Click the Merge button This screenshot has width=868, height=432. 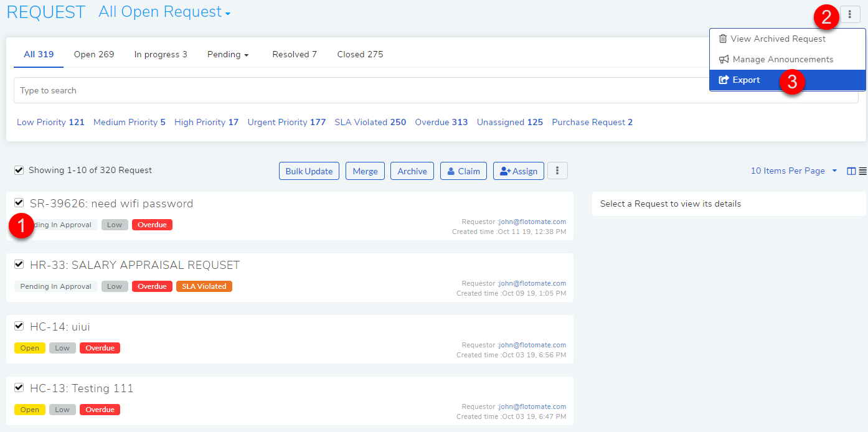[x=365, y=171]
